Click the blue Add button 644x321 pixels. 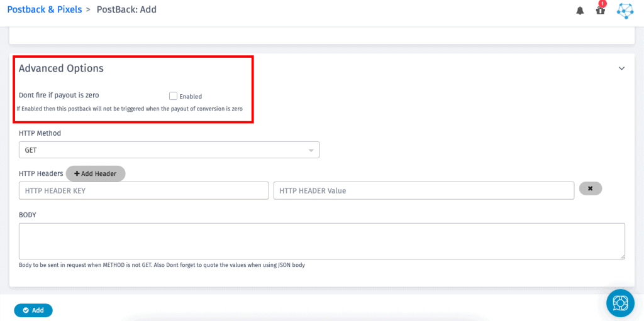[33, 310]
